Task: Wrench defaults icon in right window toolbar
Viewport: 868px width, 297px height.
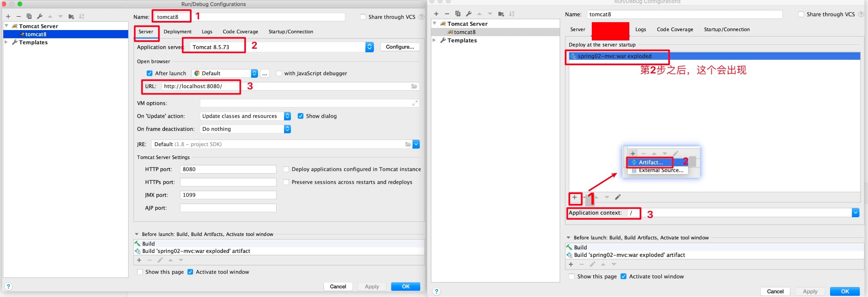Action: tap(468, 14)
